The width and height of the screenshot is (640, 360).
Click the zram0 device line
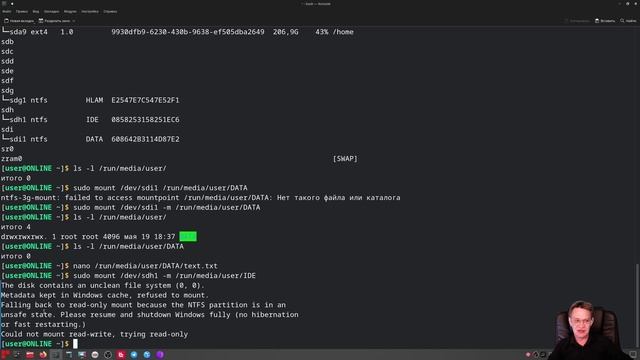point(11,158)
